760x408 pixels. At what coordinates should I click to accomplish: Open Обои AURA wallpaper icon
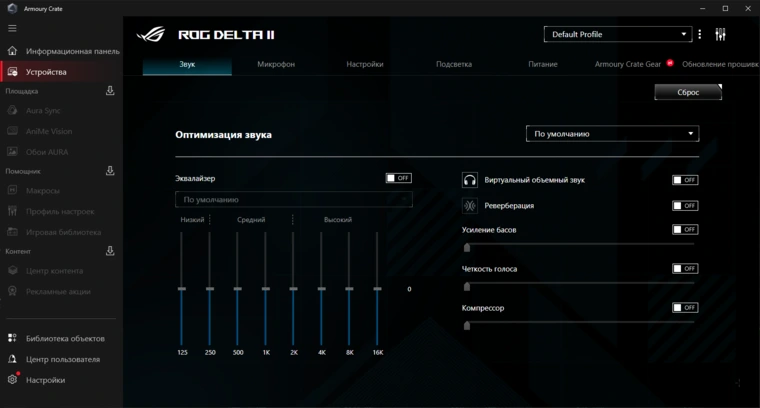tap(12, 152)
